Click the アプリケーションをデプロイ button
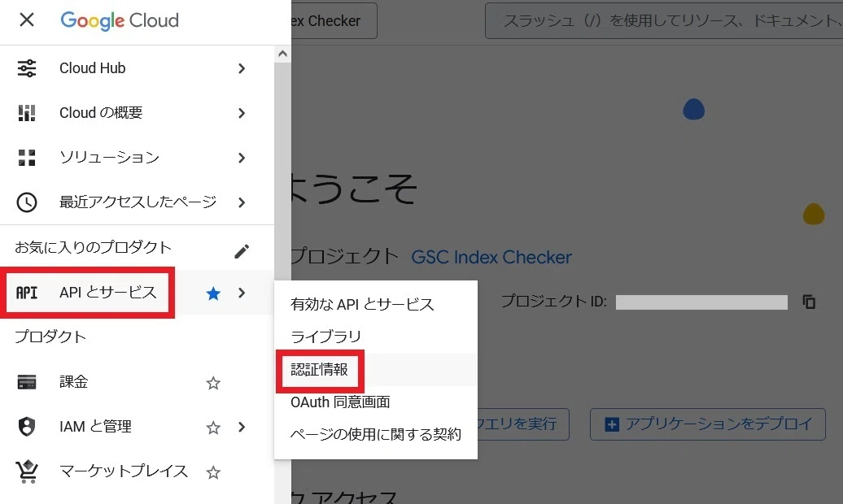 (x=708, y=424)
